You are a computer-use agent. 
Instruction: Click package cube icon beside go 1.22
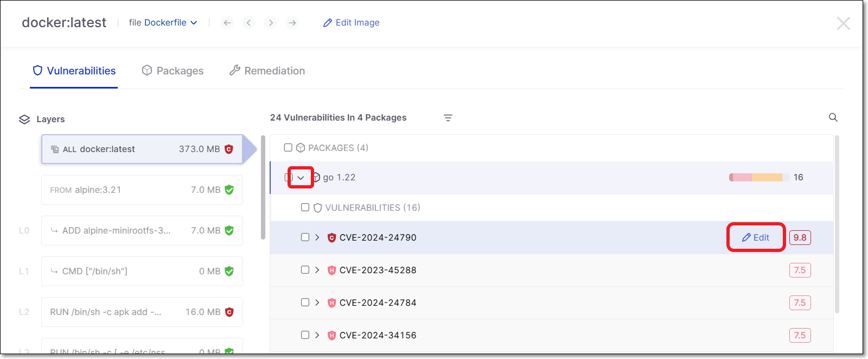[x=317, y=178]
